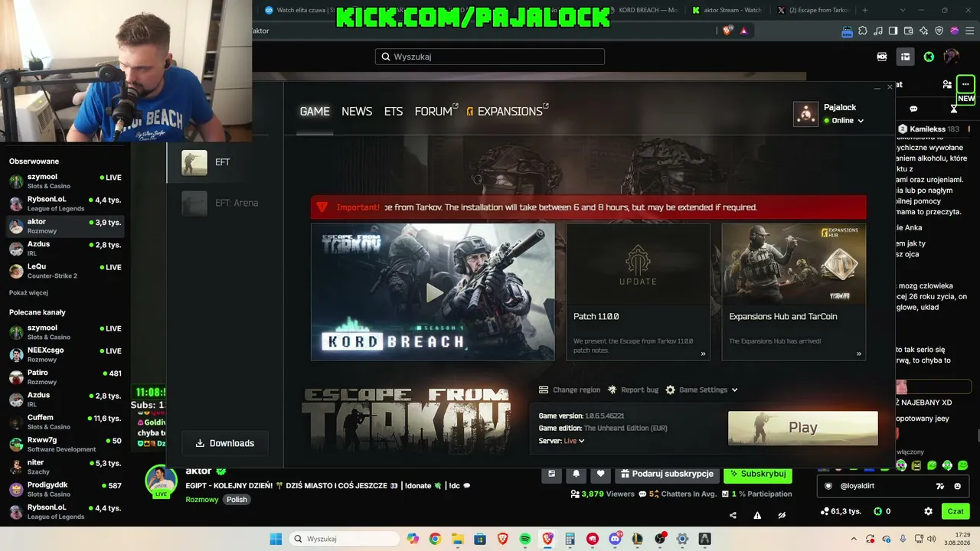The height and width of the screenshot is (551, 980).
Task: Open the Server Live dropdown
Action: pos(573,441)
